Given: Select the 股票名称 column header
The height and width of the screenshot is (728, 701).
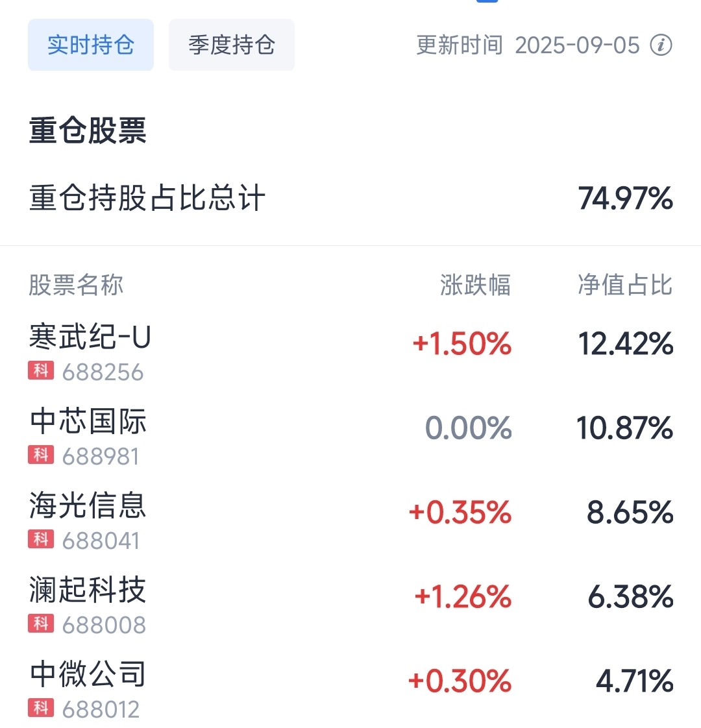Looking at the screenshot, I should tap(76, 285).
